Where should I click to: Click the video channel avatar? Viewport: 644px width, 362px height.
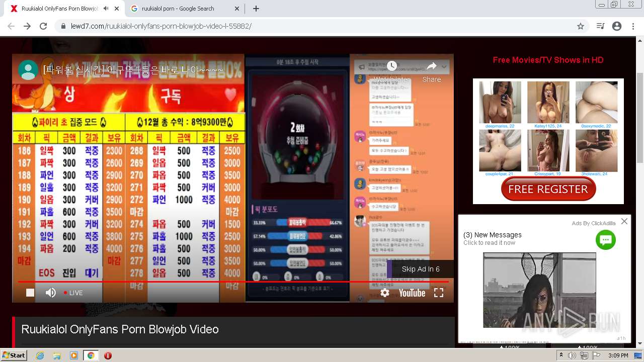tap(28, 70)
